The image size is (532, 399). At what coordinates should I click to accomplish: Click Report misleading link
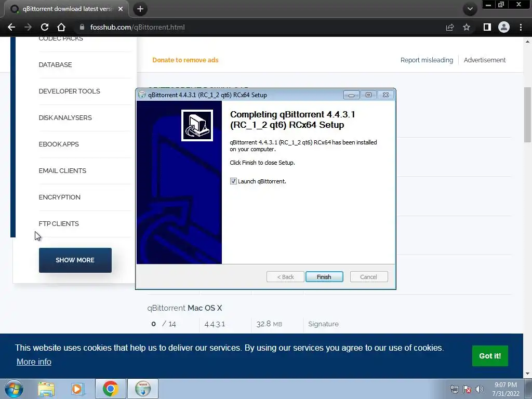click(x=427, y=60)
